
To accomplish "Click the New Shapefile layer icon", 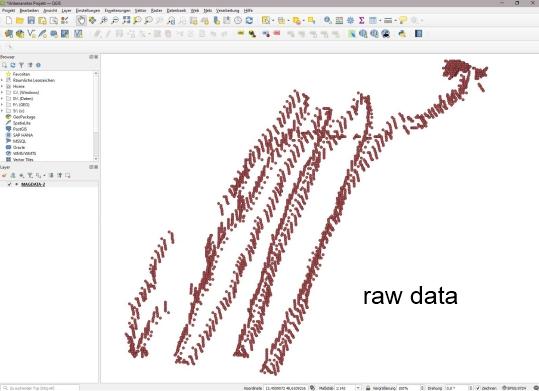I will [32, 34].
